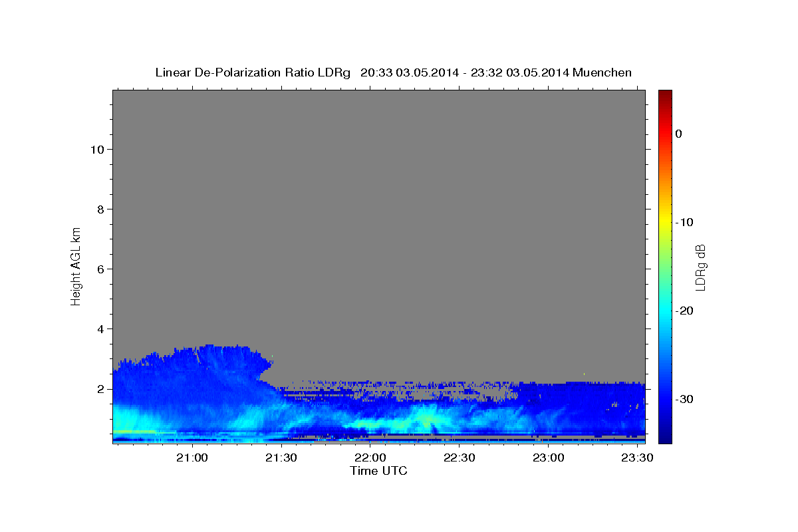Click the '23:00' time axis label
Viewport: 798px width, 532px height.
(x=549, y=458)
